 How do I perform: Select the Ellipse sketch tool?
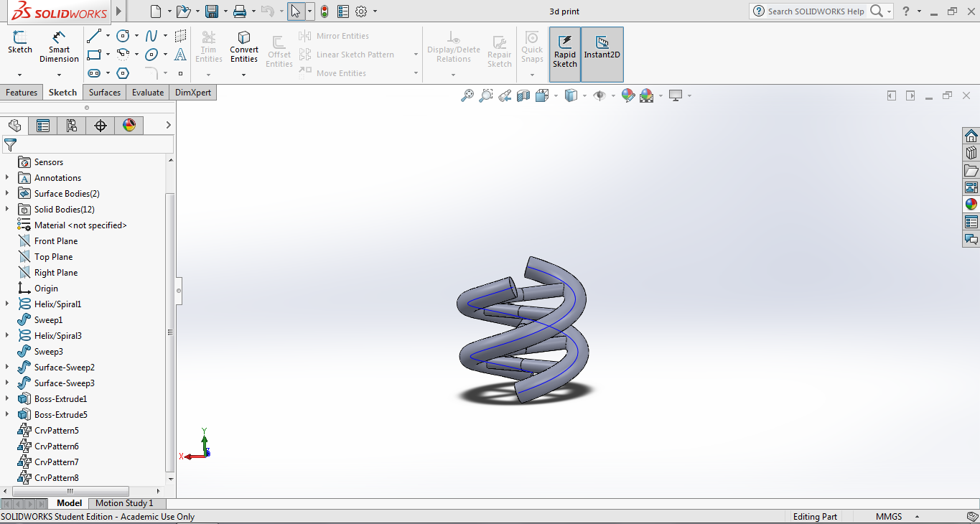151,55
